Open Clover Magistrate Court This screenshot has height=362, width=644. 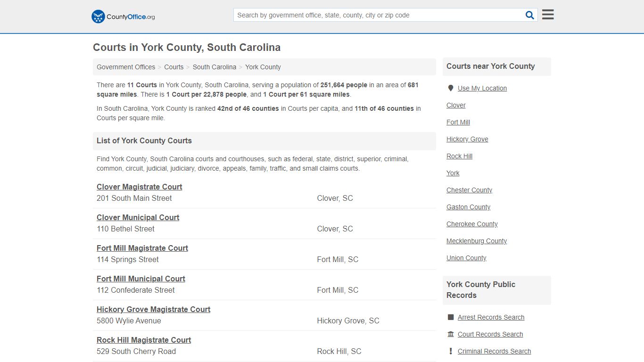139,187
